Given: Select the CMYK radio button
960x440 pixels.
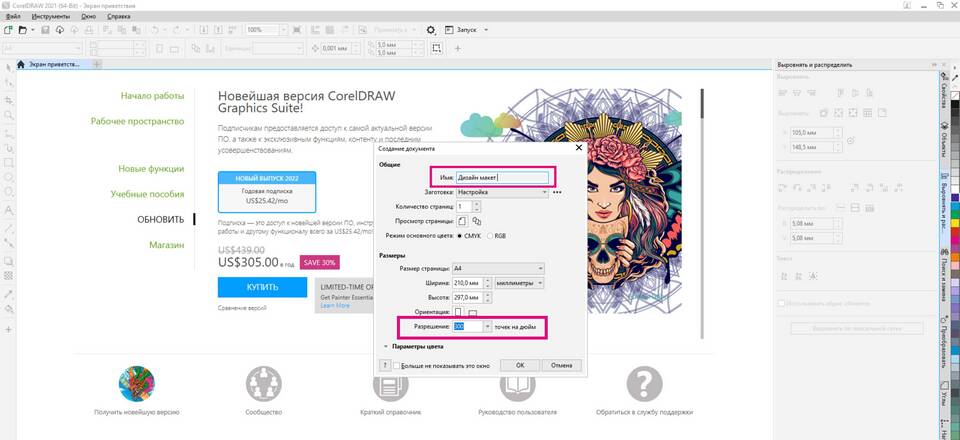Looking at the screenshot, I should tap(460, 236).
